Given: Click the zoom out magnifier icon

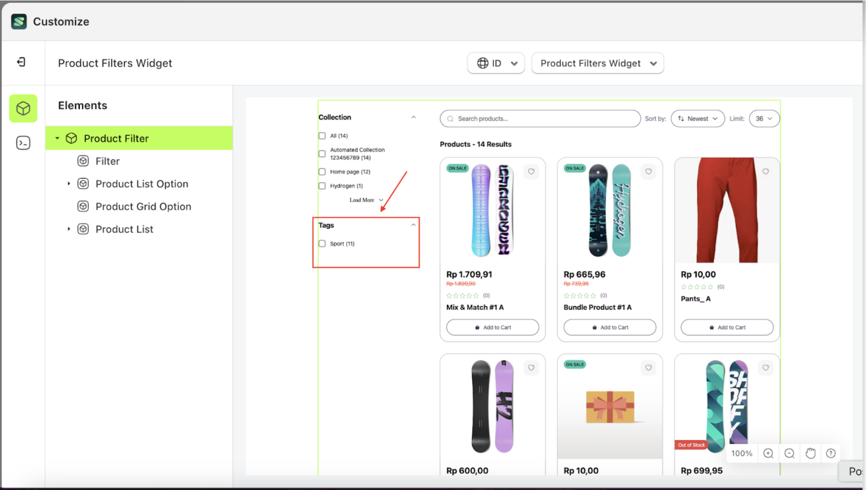Looking at the screenshot, I should [789, 453].
